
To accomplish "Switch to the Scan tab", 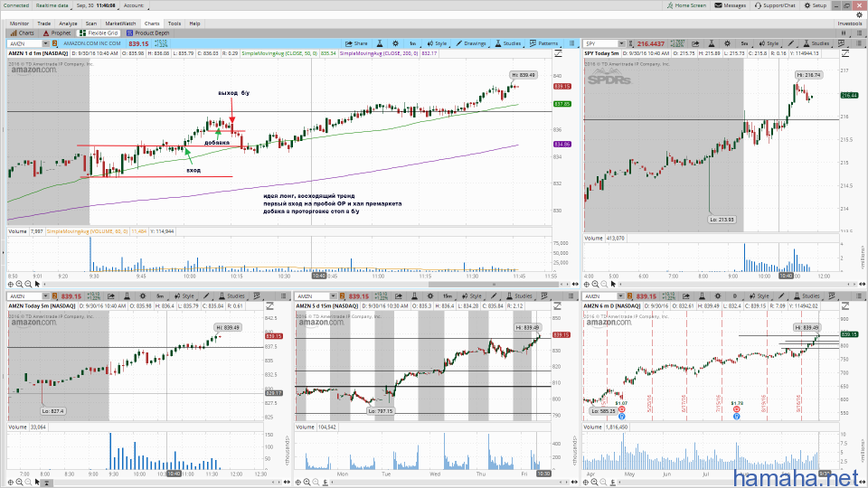I will 90,23.
